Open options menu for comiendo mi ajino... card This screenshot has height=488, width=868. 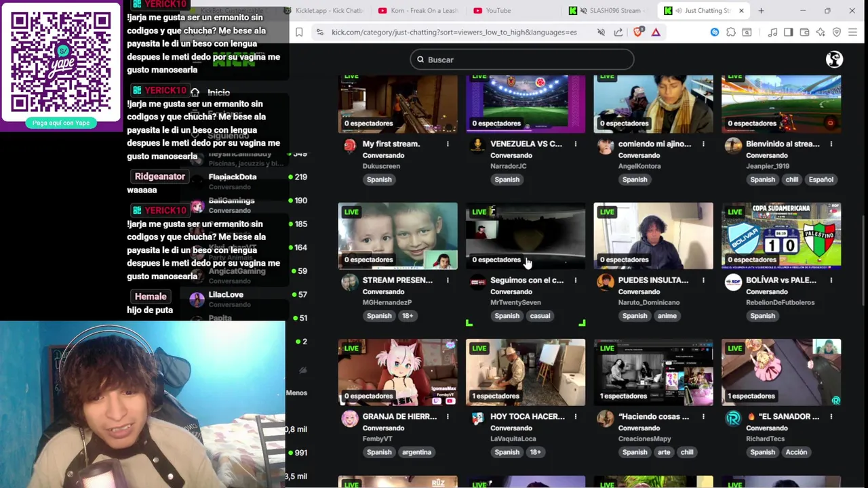(x=703, y=144)
